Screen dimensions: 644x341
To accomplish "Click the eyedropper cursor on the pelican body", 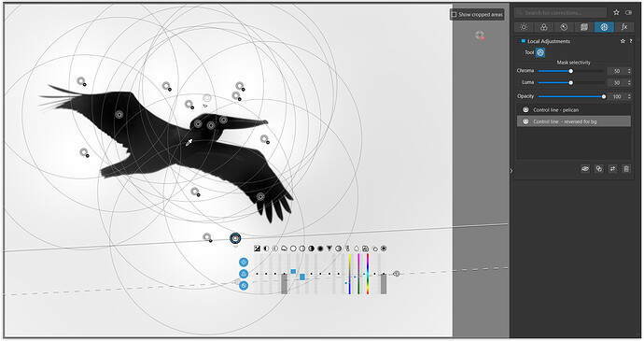I will (189, 143).
